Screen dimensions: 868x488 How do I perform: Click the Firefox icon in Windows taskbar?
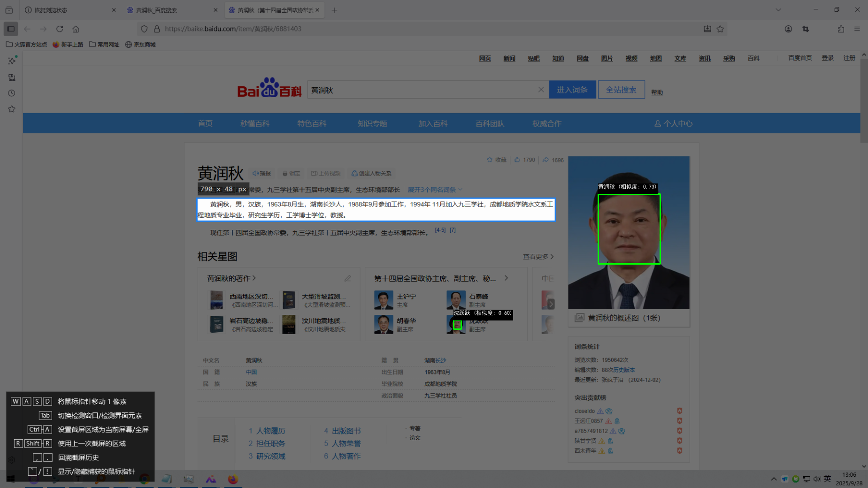(233, 479)
